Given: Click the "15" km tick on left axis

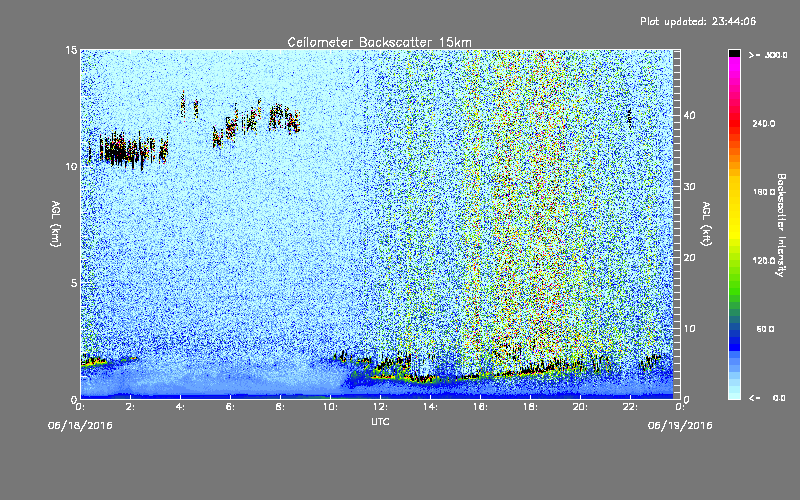Looking at the screenshot, I should coord(71,50).
